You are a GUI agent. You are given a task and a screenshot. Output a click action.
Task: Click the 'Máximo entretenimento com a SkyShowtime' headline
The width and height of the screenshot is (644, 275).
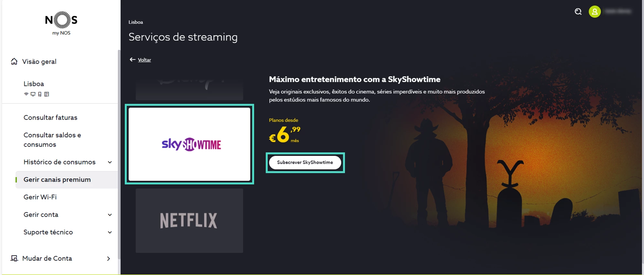pyautogui.click(x=355, y=79)
